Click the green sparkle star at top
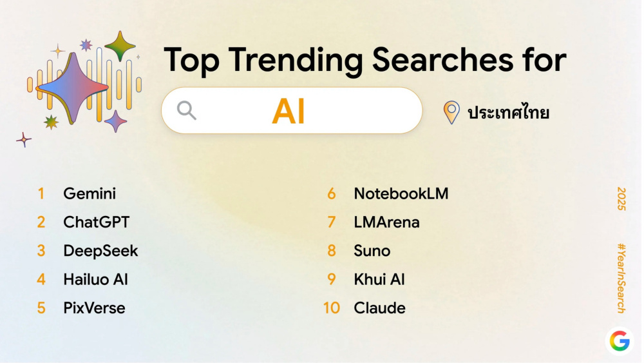The width and height of the screenshot is (644, 363). (120, 46)
